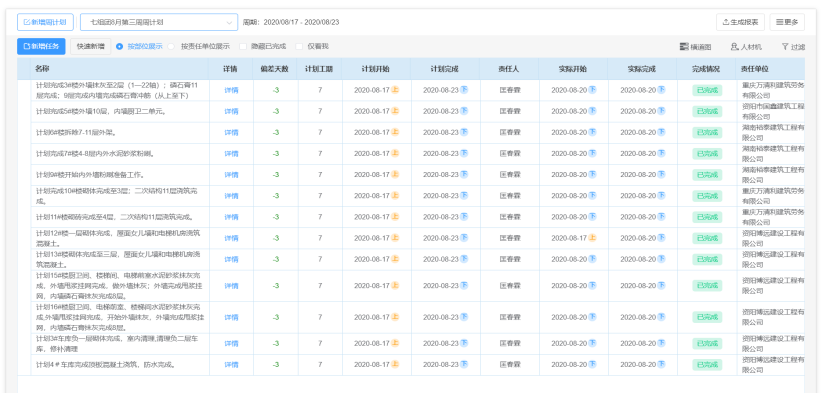
Task: Expand the 七组团8月第三周周计划 dropdown
Action: point(159,22)
